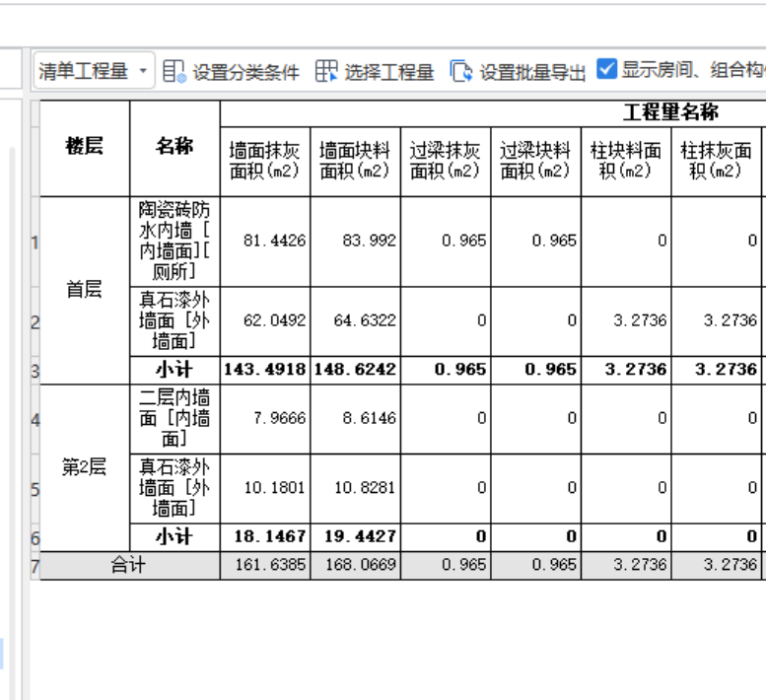Click the 选择工程量 icon

[326, 71]
